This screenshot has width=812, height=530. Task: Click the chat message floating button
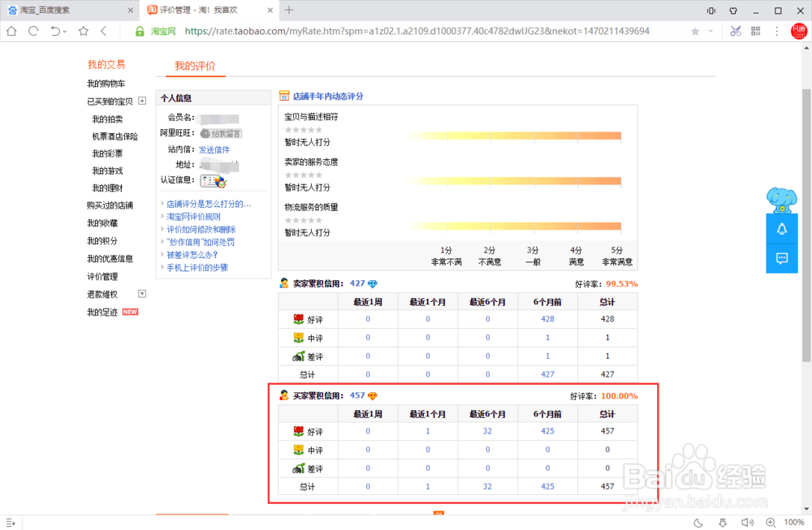point(782,258)
